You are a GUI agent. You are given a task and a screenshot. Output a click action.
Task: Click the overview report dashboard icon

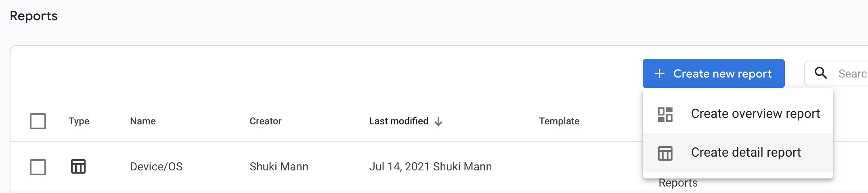(x=665, y=114)
